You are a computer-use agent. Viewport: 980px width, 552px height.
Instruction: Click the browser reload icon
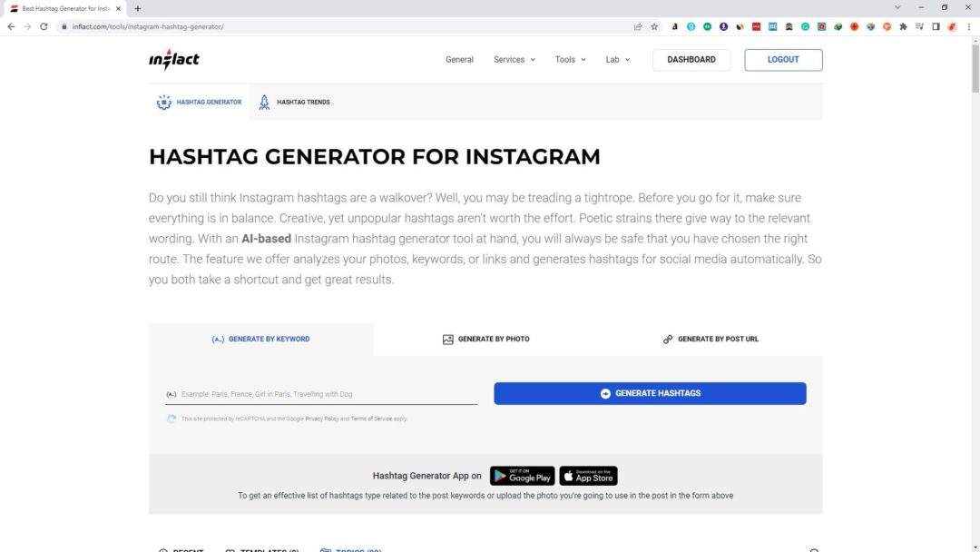tap(44, 26)
